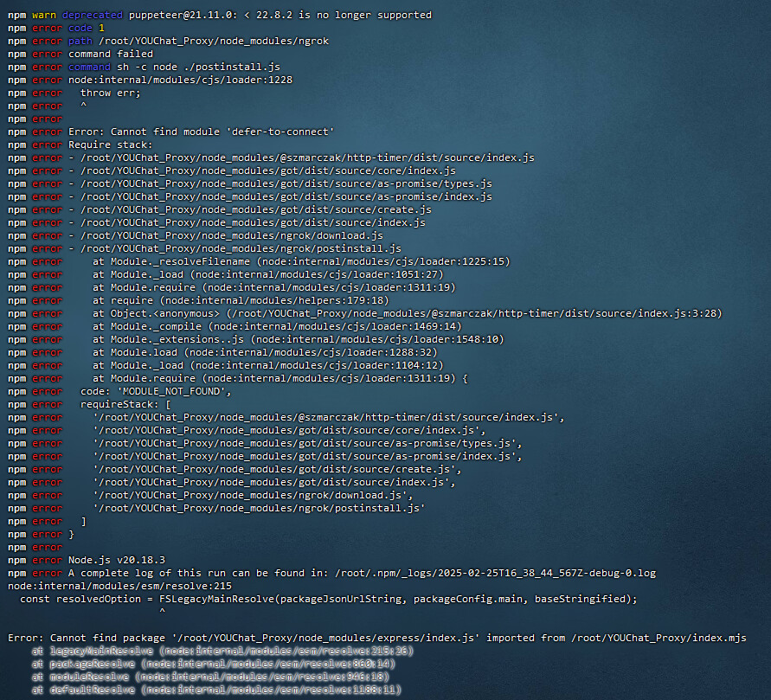This screenshot has width=771, height=700.
Task: Click the 'sh -c node ./postinstall.js' command text
Action: pos(209,67)
